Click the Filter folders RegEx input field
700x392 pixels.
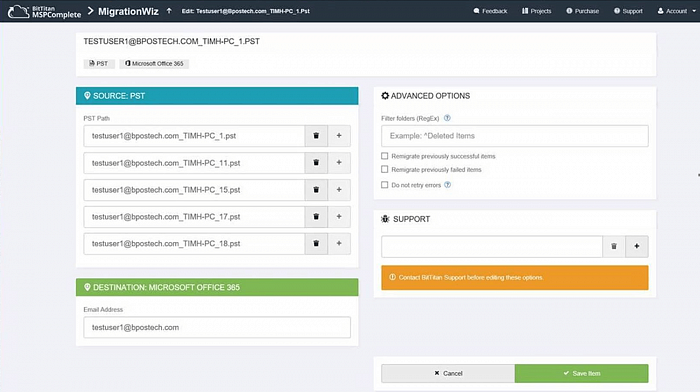515,136
